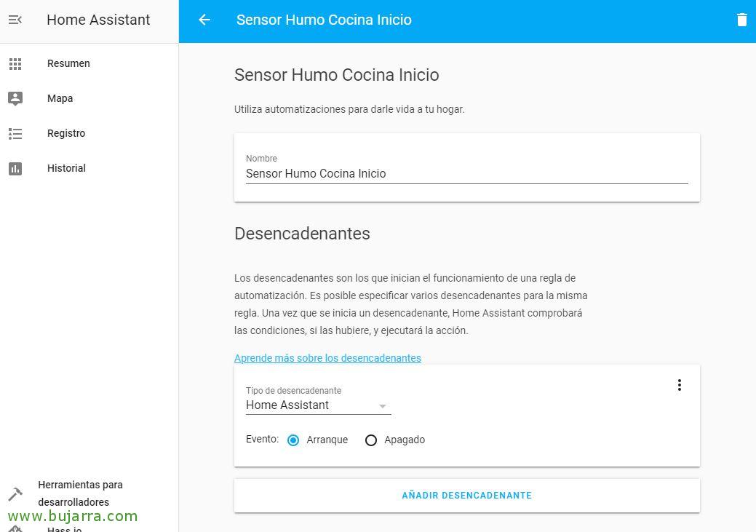Click the Registro list icon
This screenshot has height=532, width=756.
(15, 134)
